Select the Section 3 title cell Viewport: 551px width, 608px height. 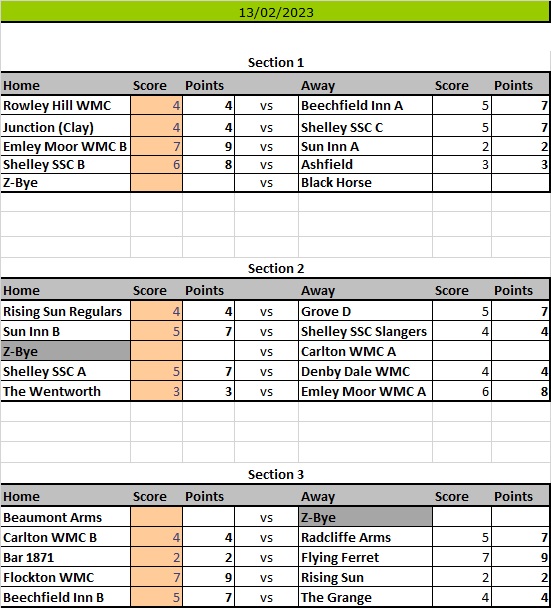coord(275,474)
